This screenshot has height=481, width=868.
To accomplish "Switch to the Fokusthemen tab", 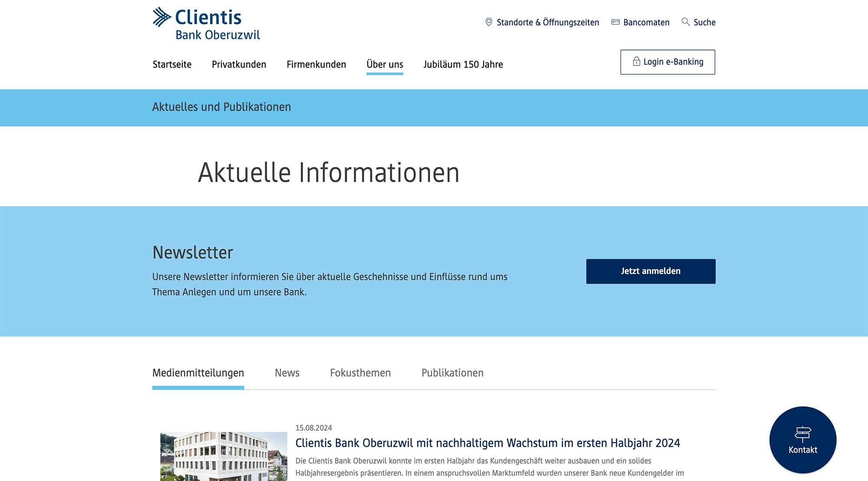I will point(360,373).
